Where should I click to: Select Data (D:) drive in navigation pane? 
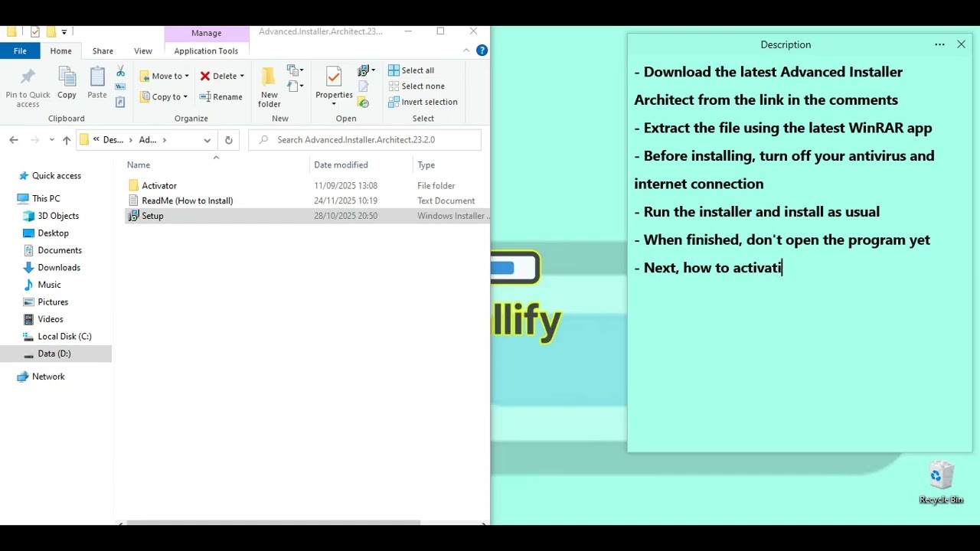coord(56,354)
